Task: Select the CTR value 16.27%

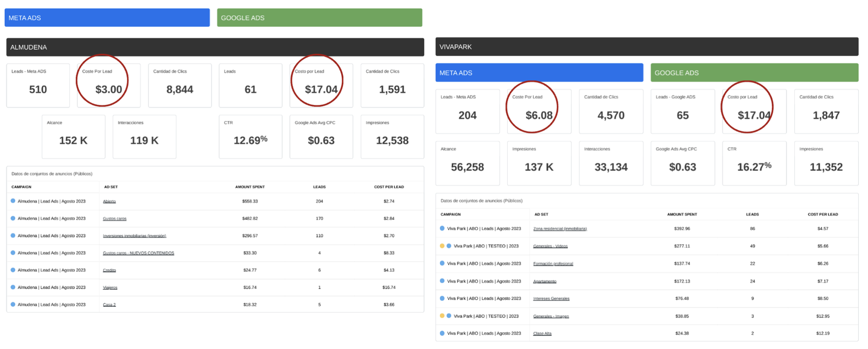Action: point(754,167)
